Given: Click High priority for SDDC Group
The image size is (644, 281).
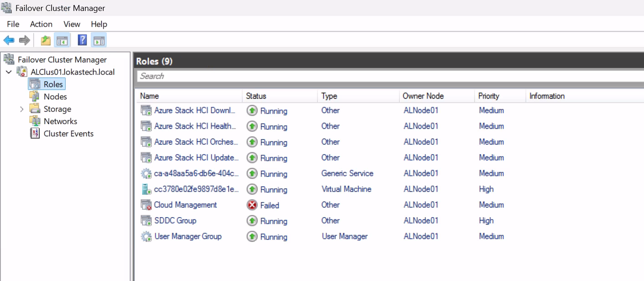Looking at the screenshot, I should pyautogui.click(x=486, y=220).
